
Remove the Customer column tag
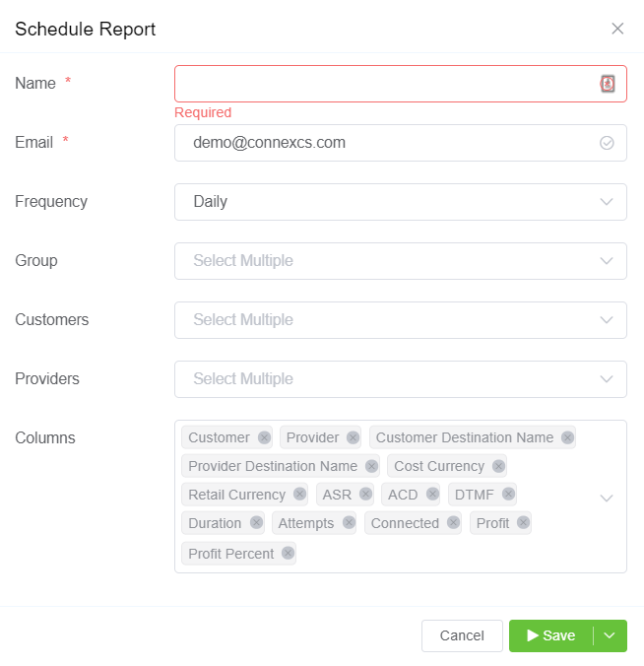click(264, 437)
